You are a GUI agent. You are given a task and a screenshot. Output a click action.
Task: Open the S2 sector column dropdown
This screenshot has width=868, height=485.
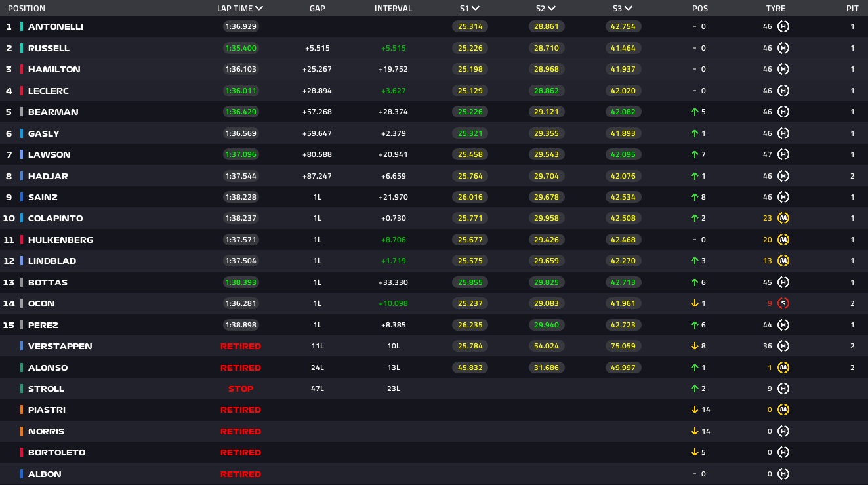click(x=552, y=9)
